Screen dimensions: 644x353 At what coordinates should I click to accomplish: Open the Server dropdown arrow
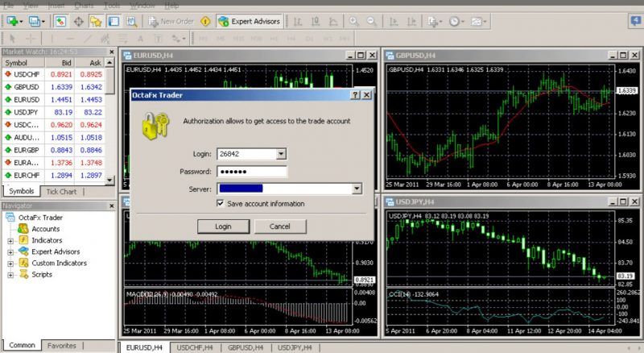(x=357, y=189)
